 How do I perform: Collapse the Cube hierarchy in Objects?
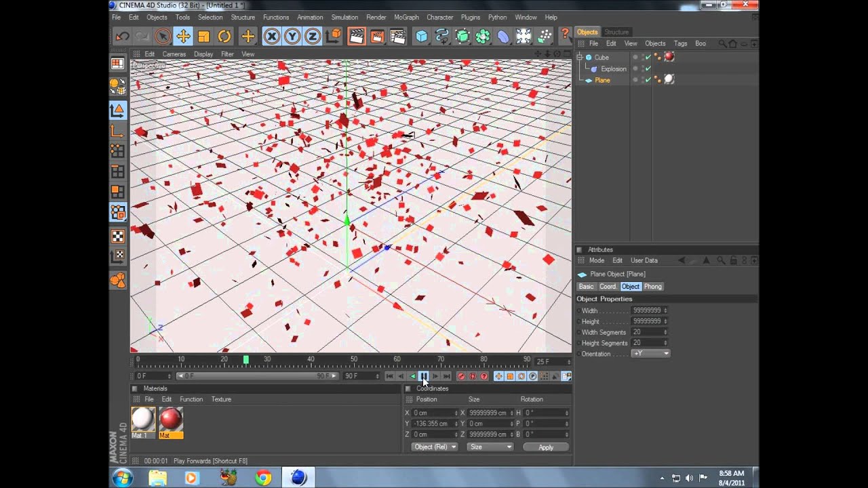tap(580, 57)
